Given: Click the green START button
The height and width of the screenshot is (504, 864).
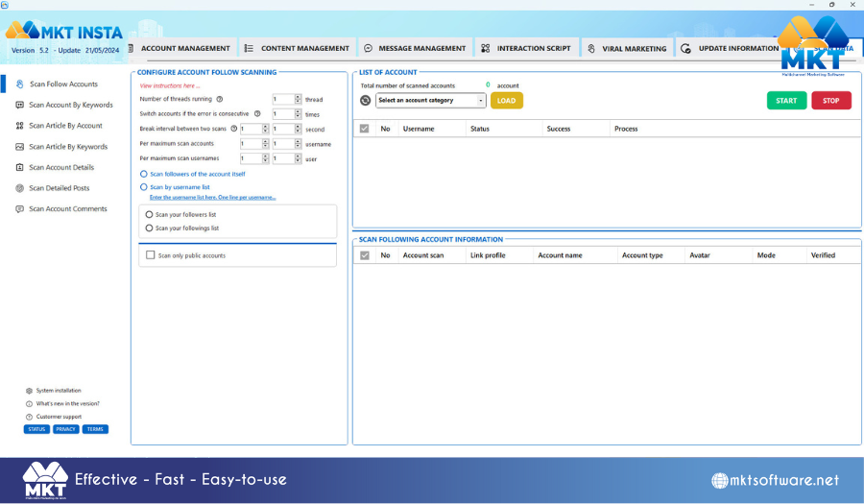Looking at the screenshot, I should (x=786, y=101).
